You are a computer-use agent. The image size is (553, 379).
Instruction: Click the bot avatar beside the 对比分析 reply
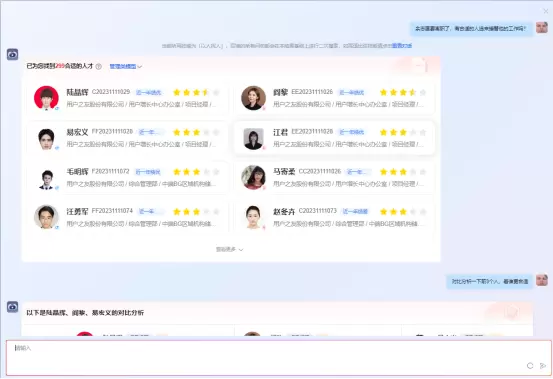pyautogui.click(x=12, y=307)
